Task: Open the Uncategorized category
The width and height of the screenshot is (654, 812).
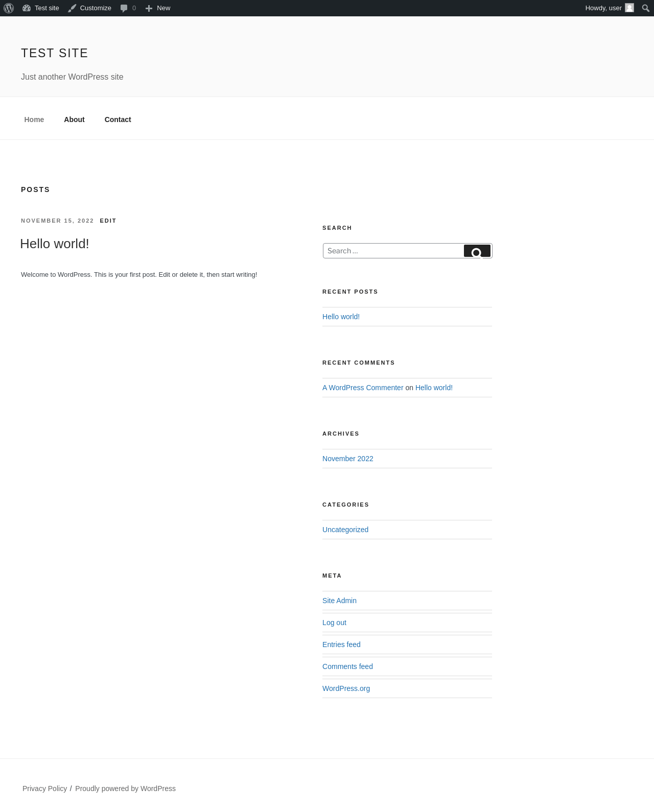Action: (x=345, y=530)
